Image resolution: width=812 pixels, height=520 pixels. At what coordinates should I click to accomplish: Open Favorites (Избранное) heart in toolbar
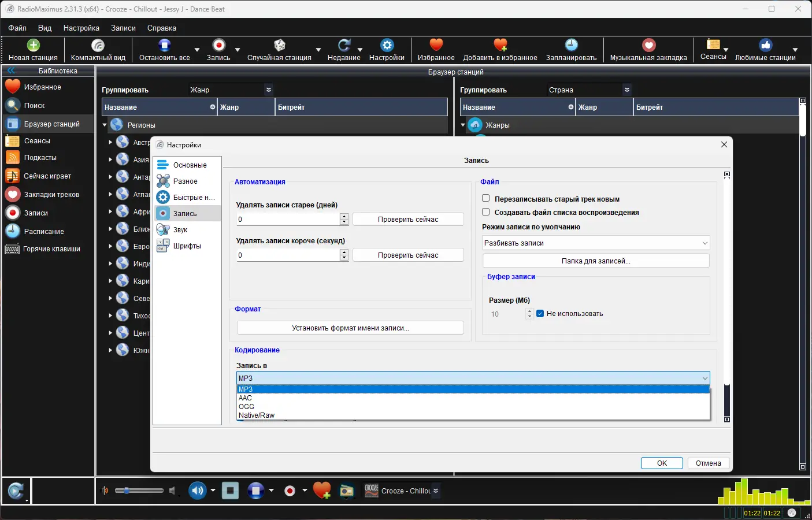(x=436, y=45)
